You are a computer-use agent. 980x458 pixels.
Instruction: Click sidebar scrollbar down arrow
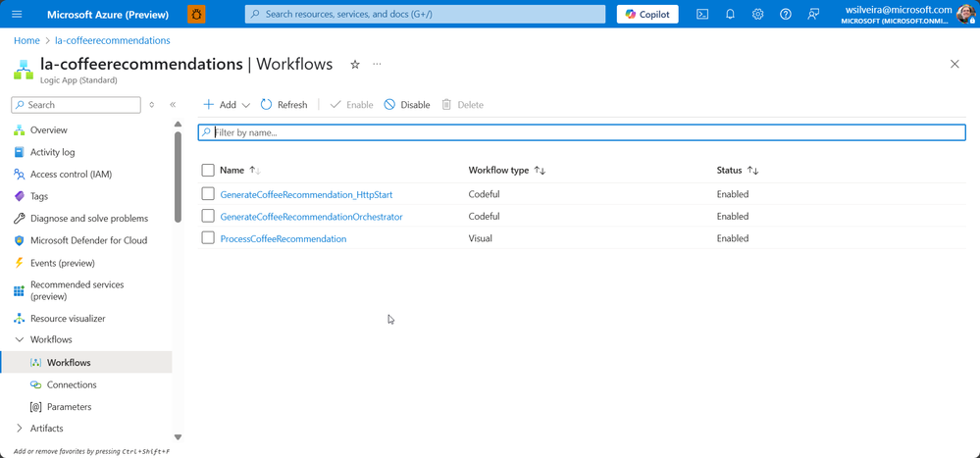[178, 437]
